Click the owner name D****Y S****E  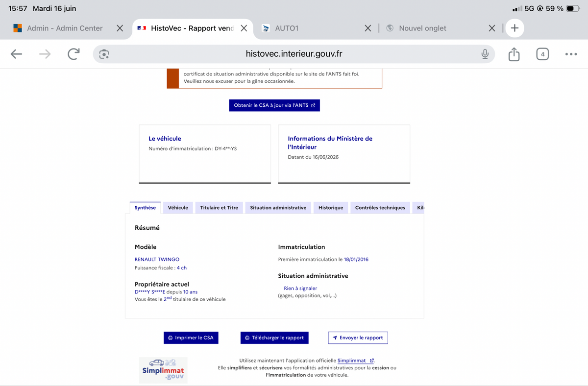[x=149, y=291]
